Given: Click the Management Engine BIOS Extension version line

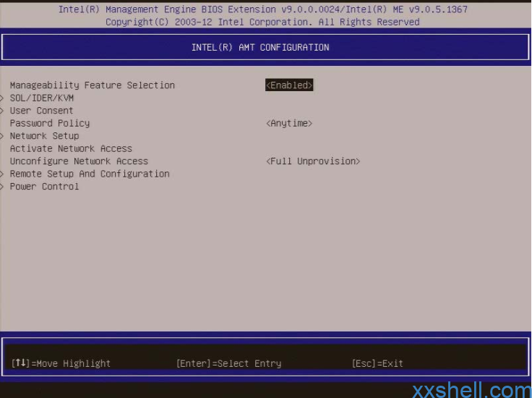Looking at the screenshot, I should (x=263, y=9).
